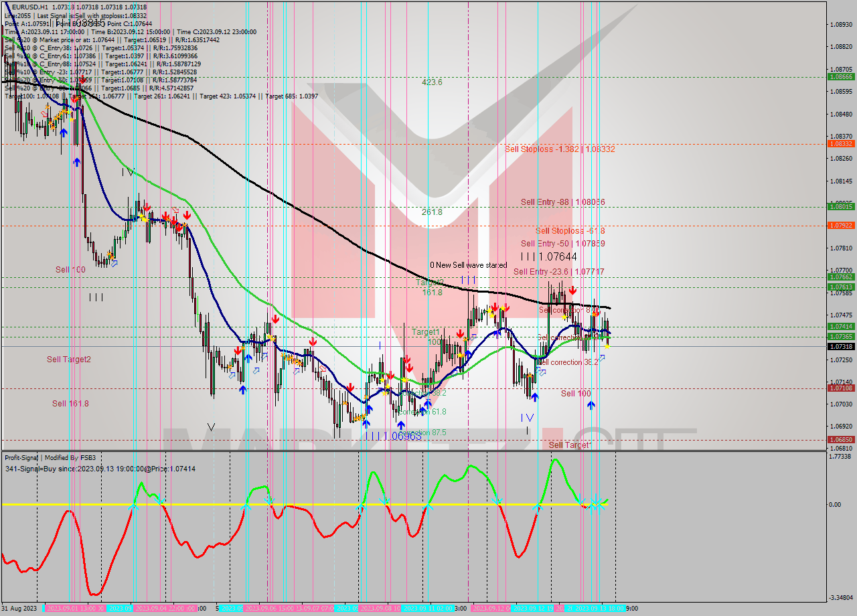Image resolution: width=857 pixels, height=616 pixels.
Task: Click the -3.34804 indicator scale value
Action: tap(841, 597)
